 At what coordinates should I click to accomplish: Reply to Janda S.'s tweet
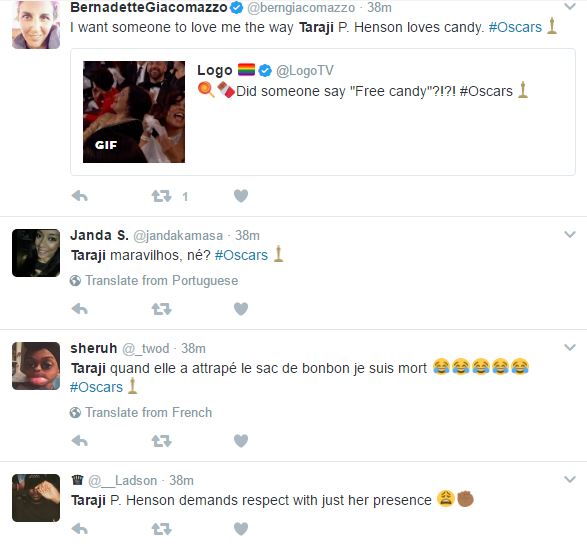[x=80, y=309]
